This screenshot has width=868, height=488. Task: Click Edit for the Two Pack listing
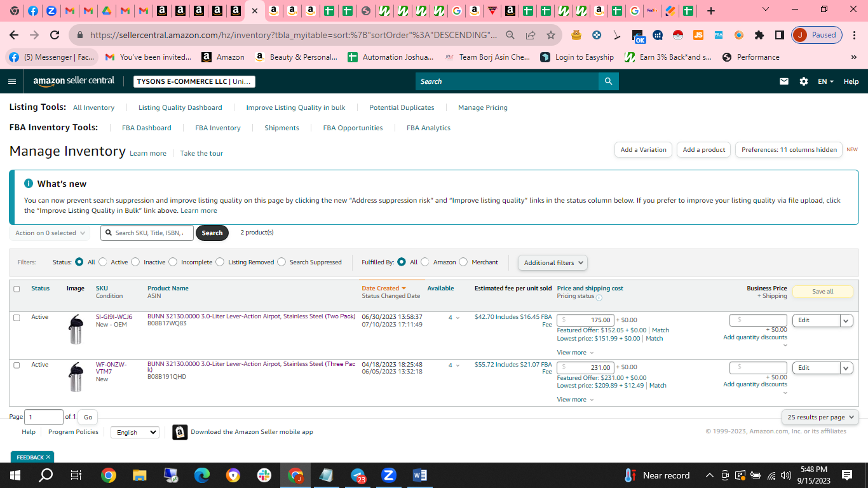[x=817, y=321]
